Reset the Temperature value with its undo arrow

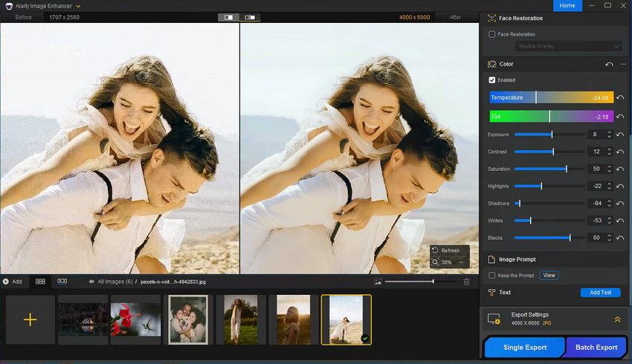click(x=620, y=97)
